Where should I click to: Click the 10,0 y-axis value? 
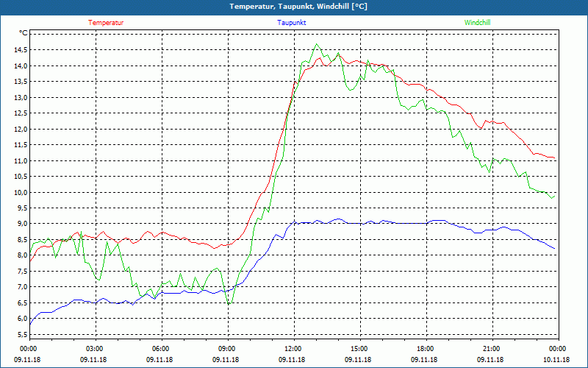pos(21,193)
